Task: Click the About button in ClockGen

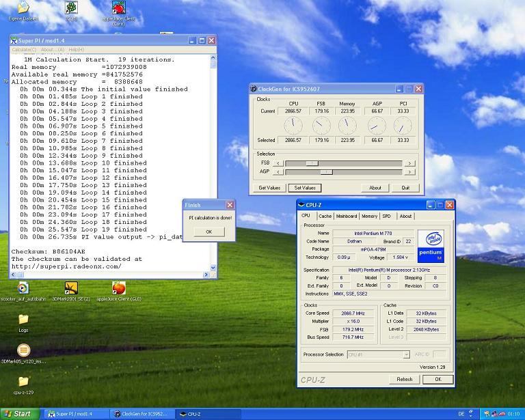Action: [375, 188]
